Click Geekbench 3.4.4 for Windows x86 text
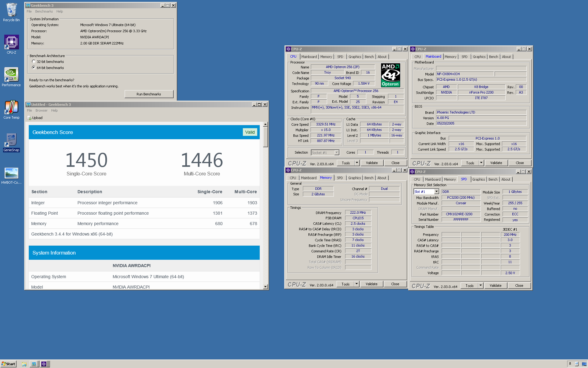Screen dimensions: 588x368 [x=72, y=234]
